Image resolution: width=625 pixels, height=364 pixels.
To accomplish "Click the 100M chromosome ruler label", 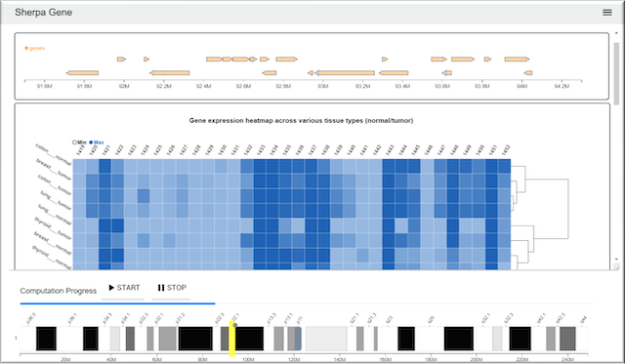I will (x=248, y=359).
